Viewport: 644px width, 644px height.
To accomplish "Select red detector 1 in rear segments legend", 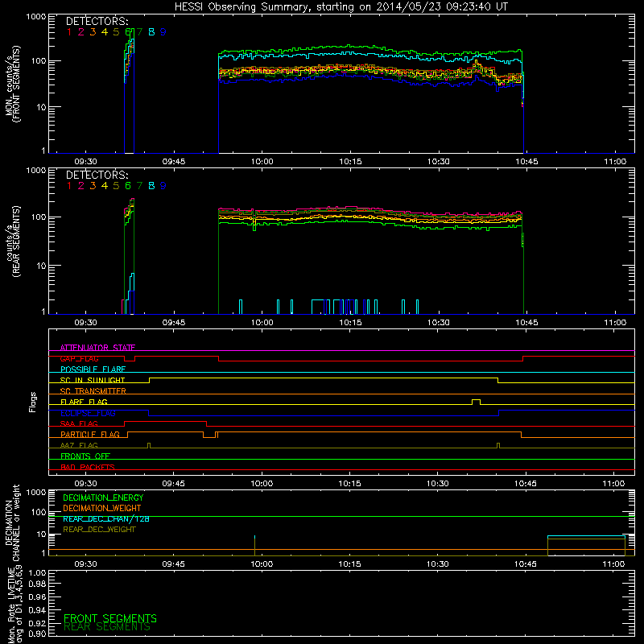I will [69, 186].
